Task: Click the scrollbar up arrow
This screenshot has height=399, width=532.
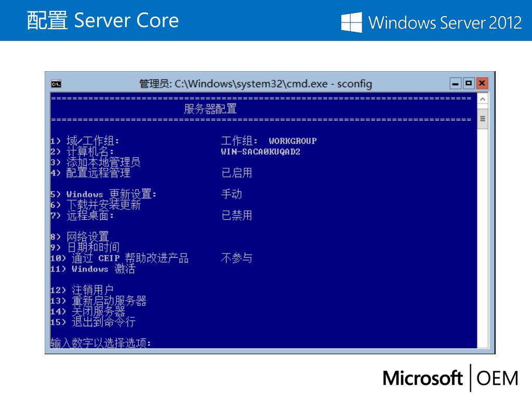Action: click(483, 99)
